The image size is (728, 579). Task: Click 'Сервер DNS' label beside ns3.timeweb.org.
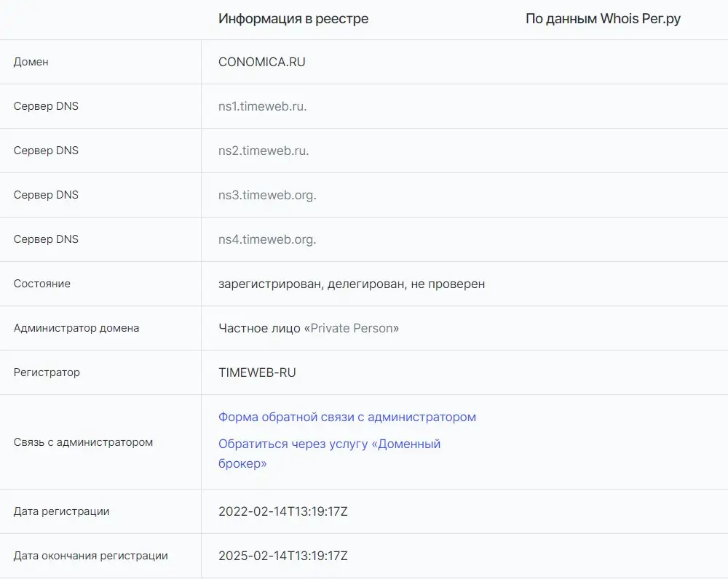click(x=46, y=195)
